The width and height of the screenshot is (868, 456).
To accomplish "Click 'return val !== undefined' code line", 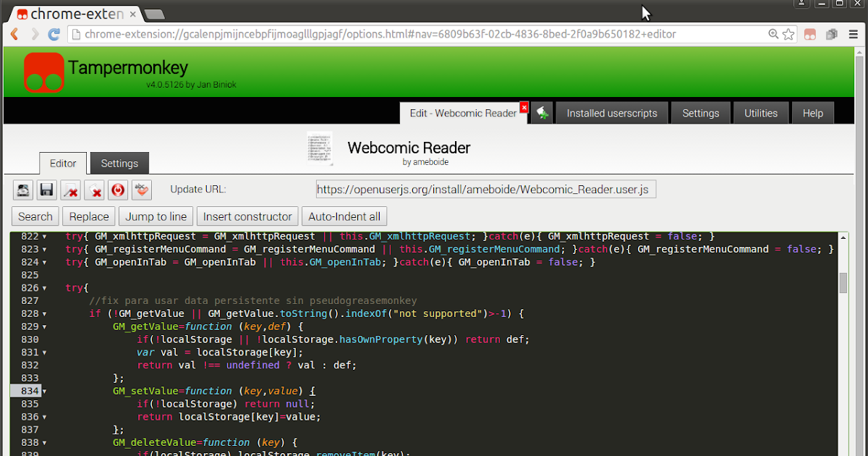I will pyautogui.click(x=247, y=366).
